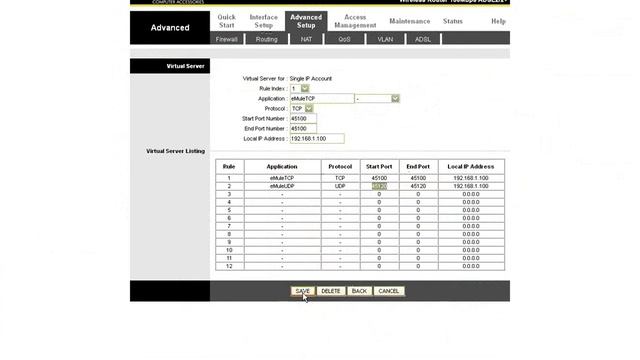Click the BACK button
This screenshot has height=360, width=640.
(x=359, y=291)
